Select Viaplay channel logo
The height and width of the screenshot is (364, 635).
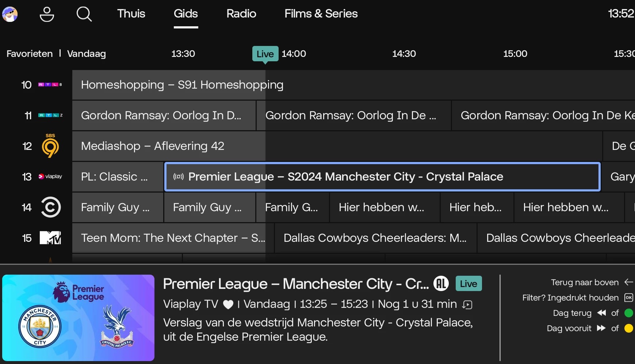coord(50,177)
